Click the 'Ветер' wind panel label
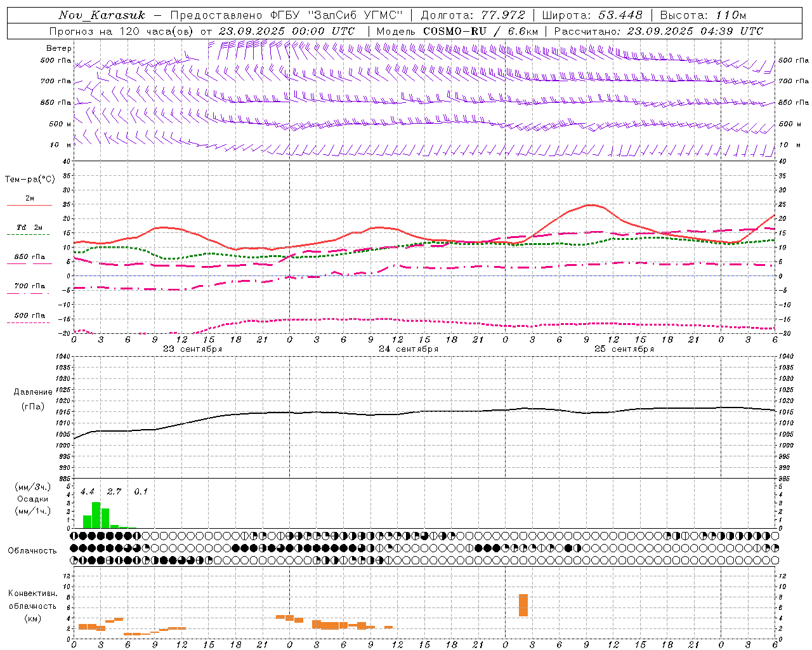The image size is (812, 650). [x=59, y=48]
